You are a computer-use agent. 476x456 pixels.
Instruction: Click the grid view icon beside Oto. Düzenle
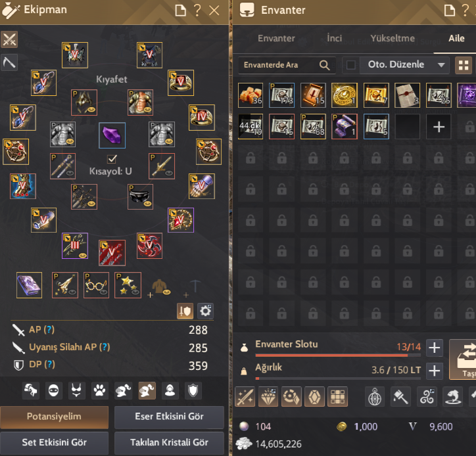[464, 65]
